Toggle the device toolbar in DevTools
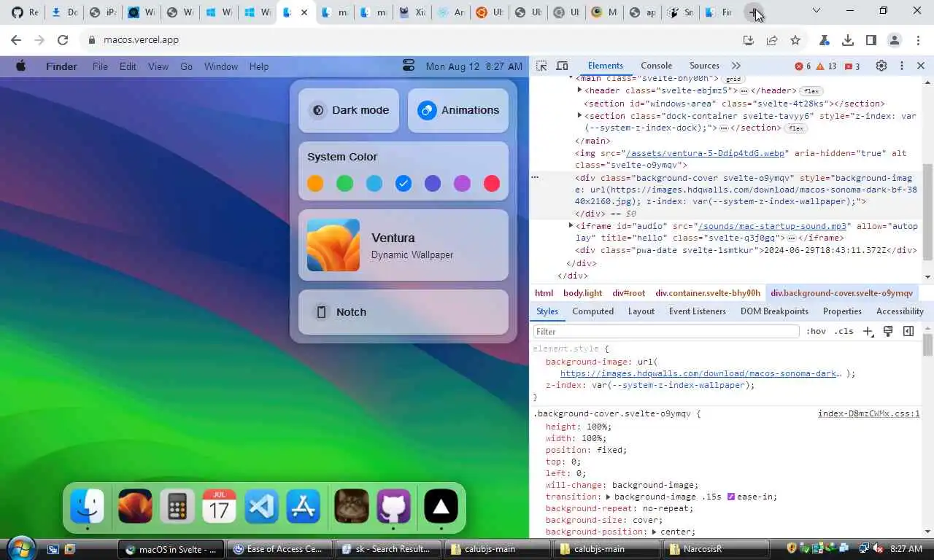 tap(562, 66)
